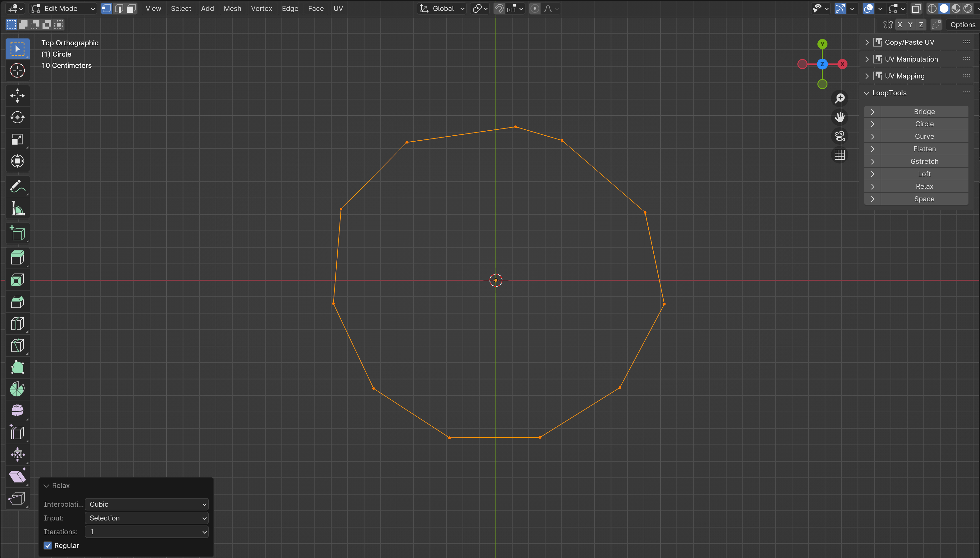This screenshot has width=980, height=558.
Task: Click the LoopTools Gstretch button
Action: pyautogui.click(x=924, y=161)
